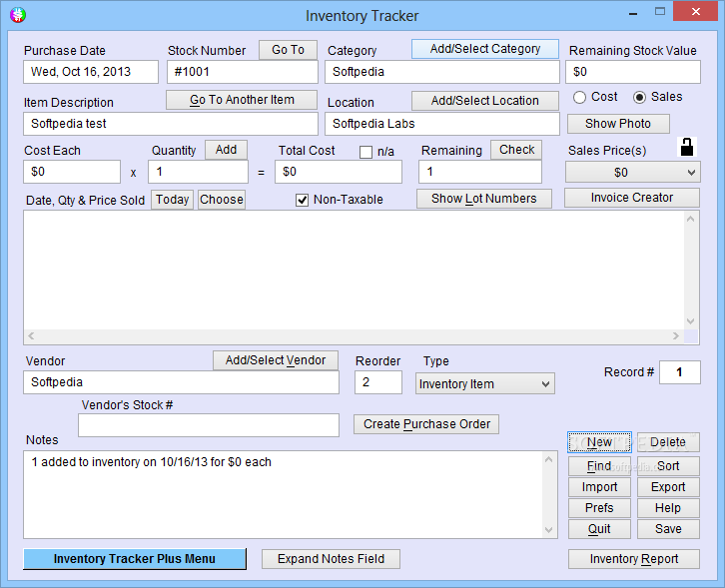Click the Location field showing Softpedia Labs
Image resolution: width=725 pixels, height=588 pixels.
442,124
